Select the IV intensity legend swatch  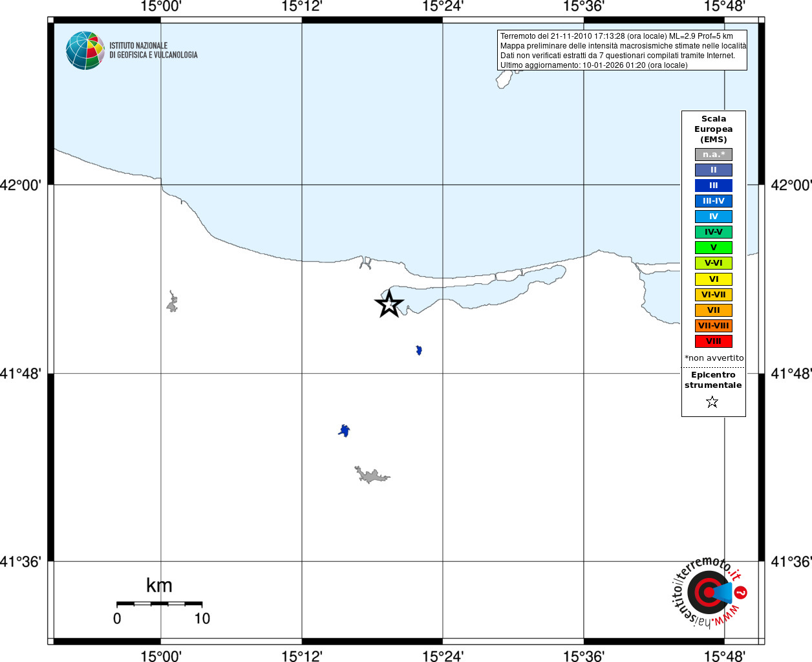pyautogui.click(x=714, y=217)
